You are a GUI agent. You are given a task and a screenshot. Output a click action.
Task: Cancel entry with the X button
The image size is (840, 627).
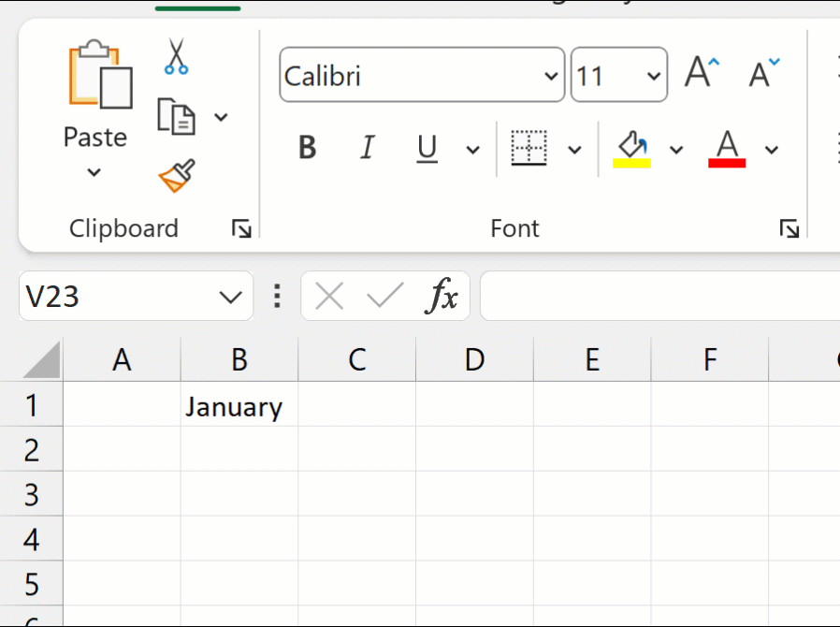(329, 296)
